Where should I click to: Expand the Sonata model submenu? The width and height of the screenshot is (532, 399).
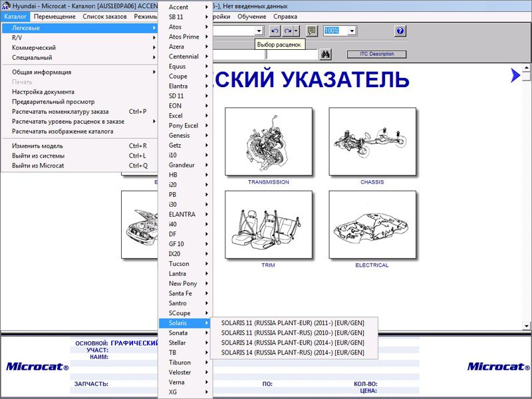coord(186,332)
